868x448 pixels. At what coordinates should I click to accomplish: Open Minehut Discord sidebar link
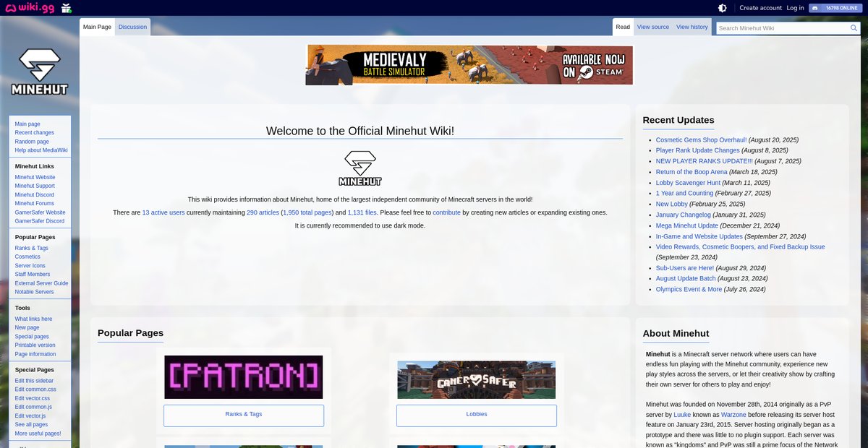pyautogui.click(x=35, y=195)
